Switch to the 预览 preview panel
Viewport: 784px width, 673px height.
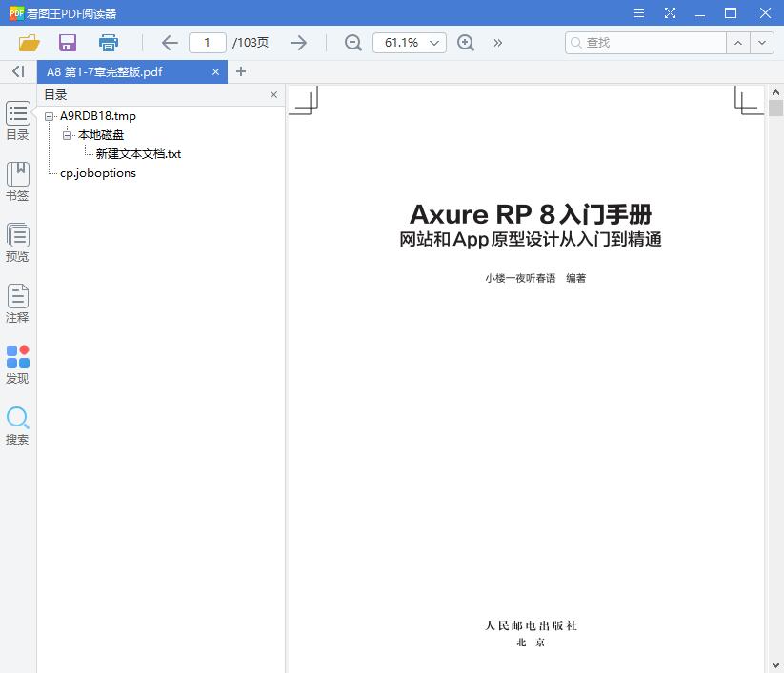[17, 243]
